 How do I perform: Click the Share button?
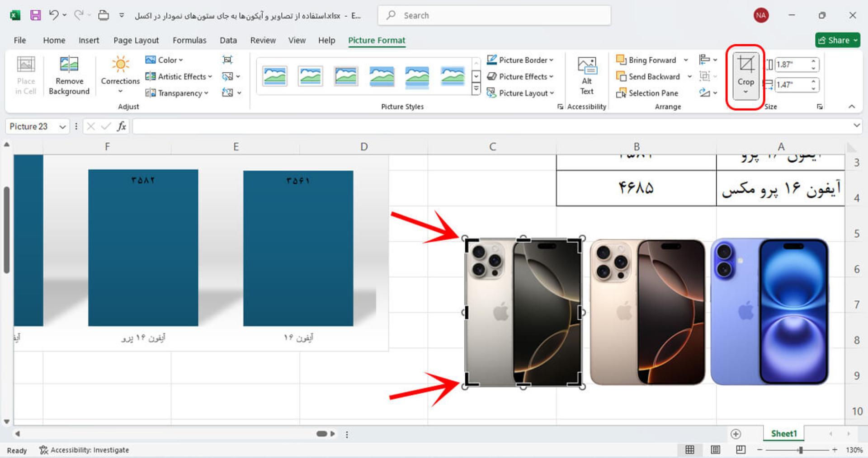pos(838,40)
